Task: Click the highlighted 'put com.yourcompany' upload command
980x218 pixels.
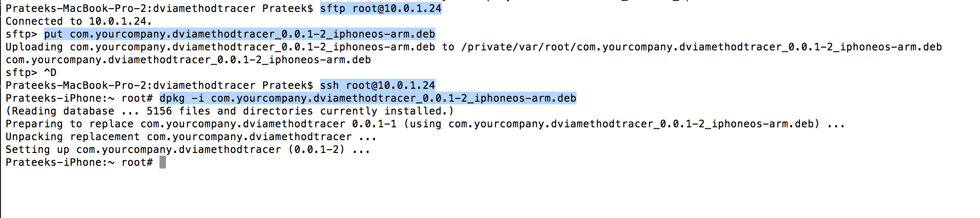Action: pos(239,34)
